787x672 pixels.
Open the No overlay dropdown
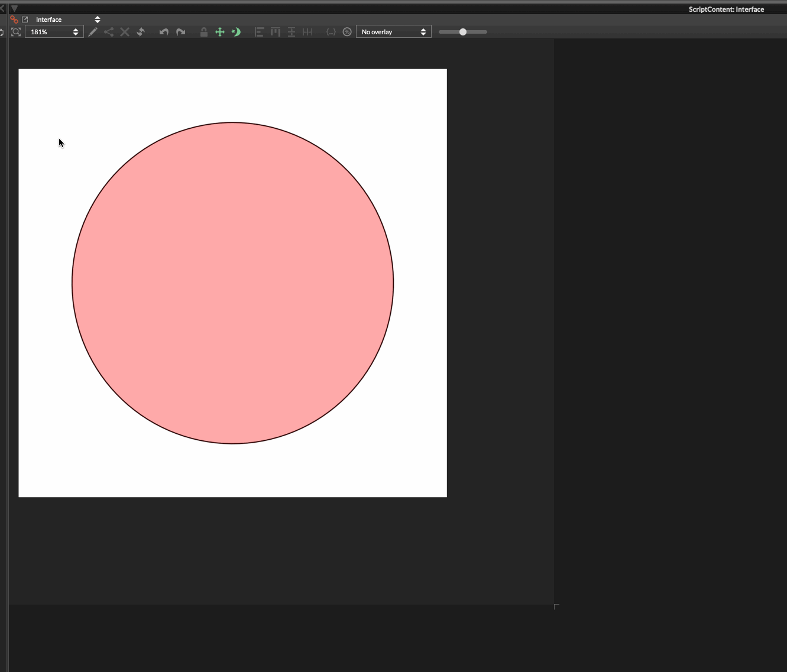tap(393, 32)
